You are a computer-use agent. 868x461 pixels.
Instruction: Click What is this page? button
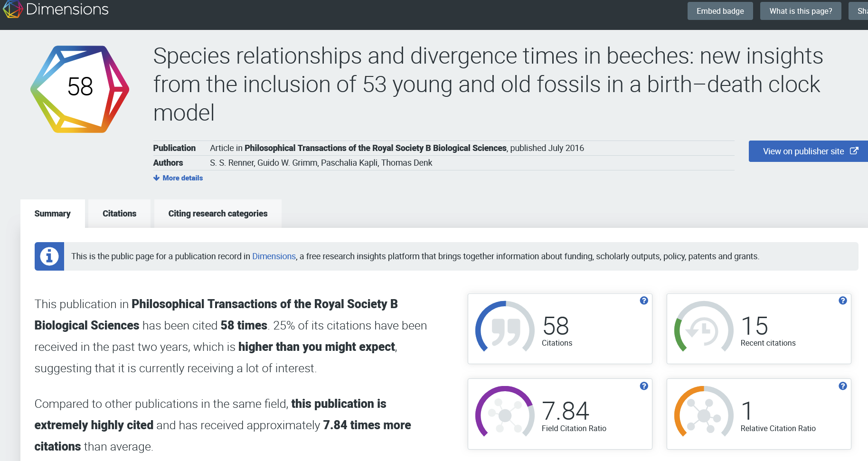point(801,11)
